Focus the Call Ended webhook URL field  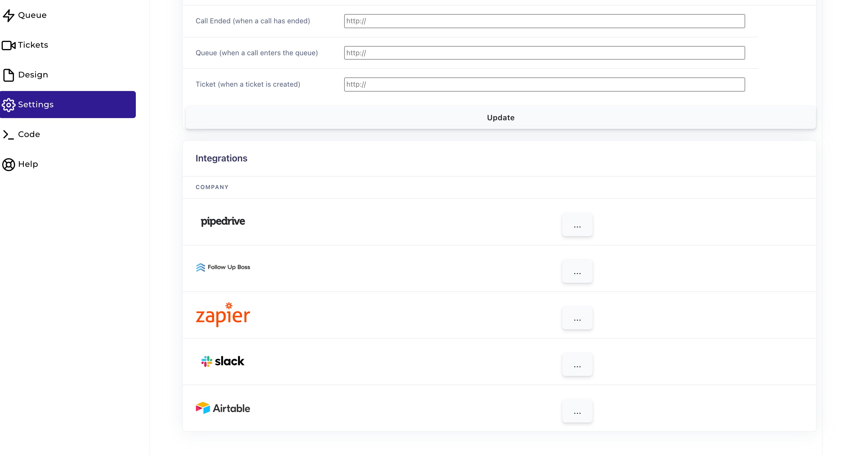click(x=544, y=21)
